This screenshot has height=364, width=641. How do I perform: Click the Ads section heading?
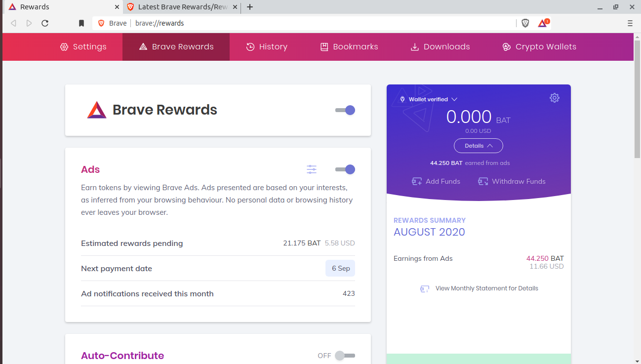(x=90, y=169)
